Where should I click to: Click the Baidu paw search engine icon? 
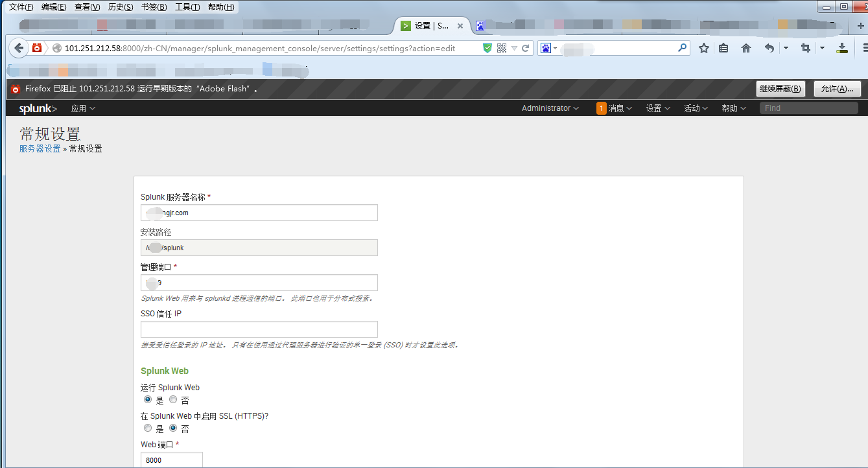[x=545, y=48]
